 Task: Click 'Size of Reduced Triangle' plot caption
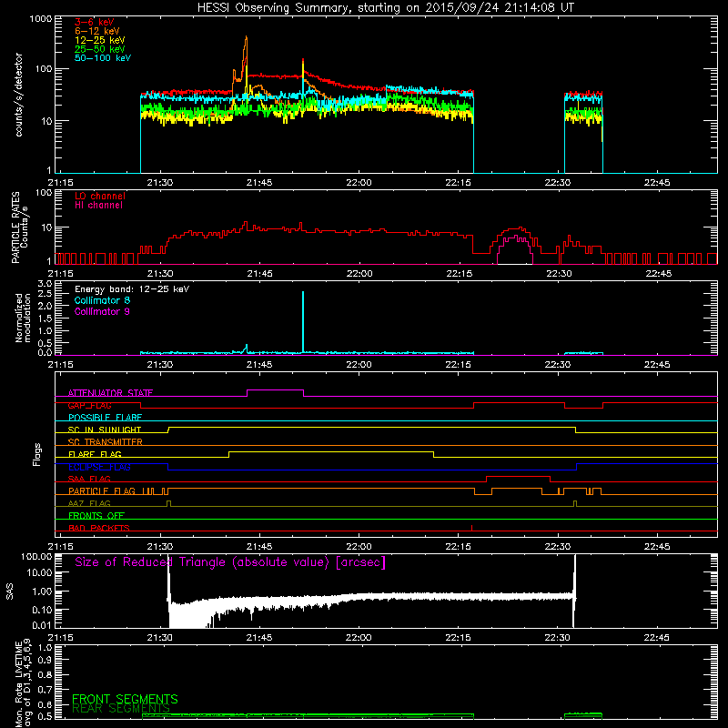coord(230,562)
